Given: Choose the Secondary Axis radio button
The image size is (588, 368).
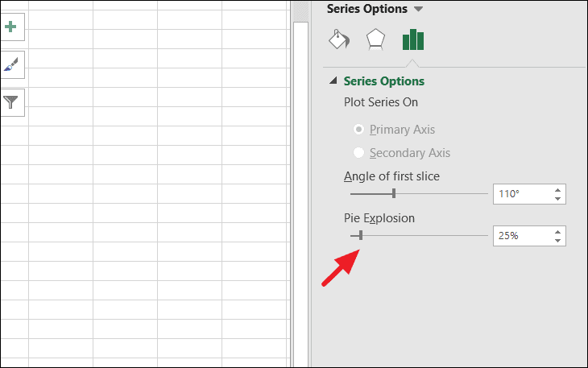Looking at the screenshot, I should [358, 153].
